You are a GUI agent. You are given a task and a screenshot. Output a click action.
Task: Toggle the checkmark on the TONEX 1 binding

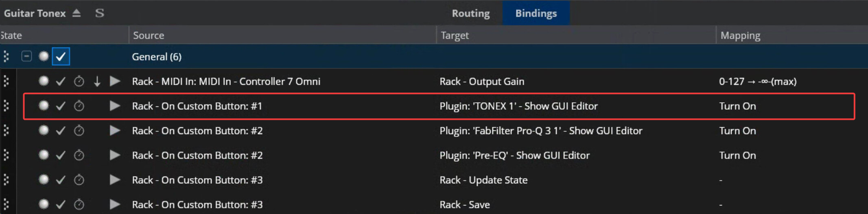[x=61, y=106]
